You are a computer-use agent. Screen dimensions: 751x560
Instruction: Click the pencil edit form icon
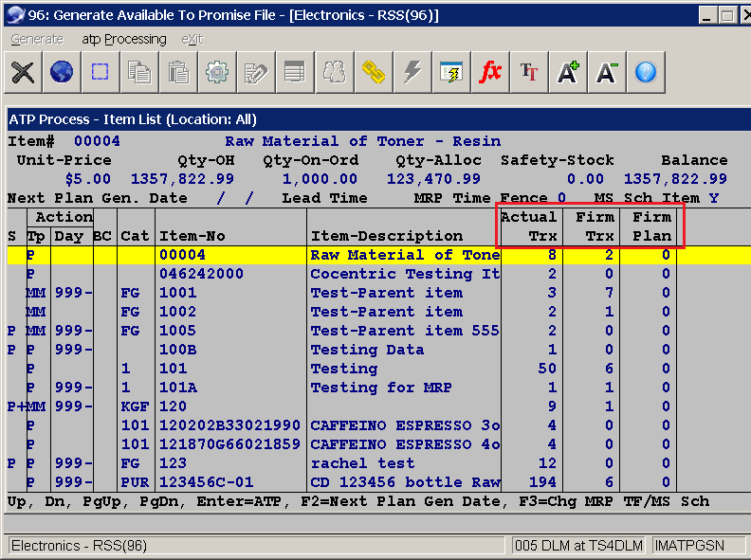[256, 73]
